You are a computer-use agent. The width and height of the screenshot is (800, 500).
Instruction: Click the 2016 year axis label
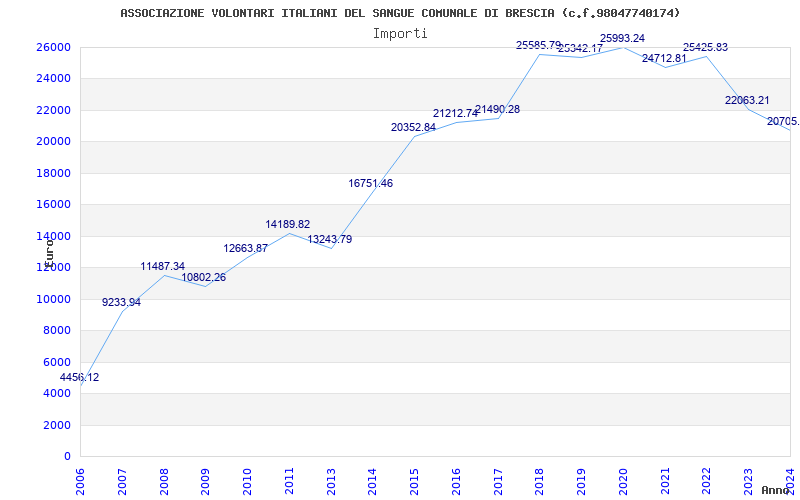click(456, 482)
